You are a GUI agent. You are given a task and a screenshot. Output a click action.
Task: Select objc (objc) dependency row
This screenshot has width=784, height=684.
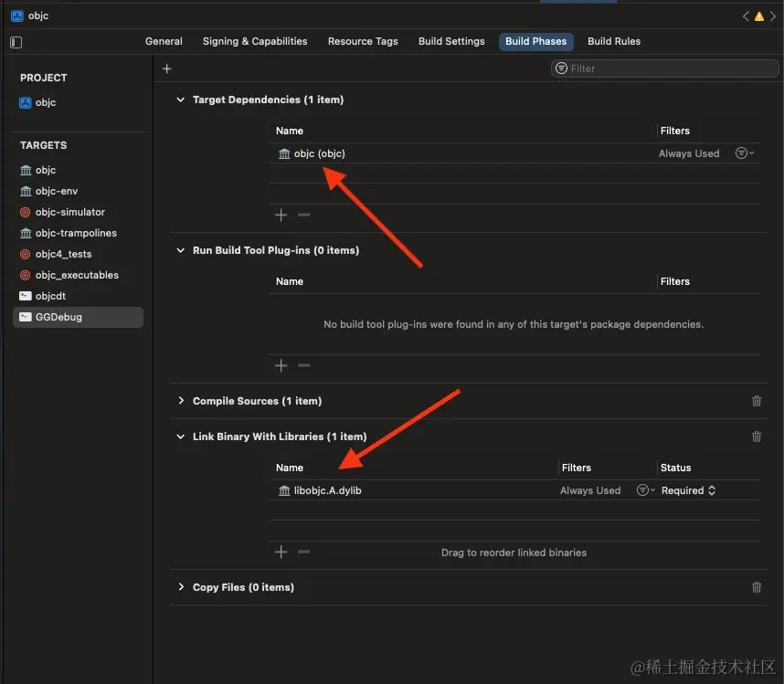514,154
